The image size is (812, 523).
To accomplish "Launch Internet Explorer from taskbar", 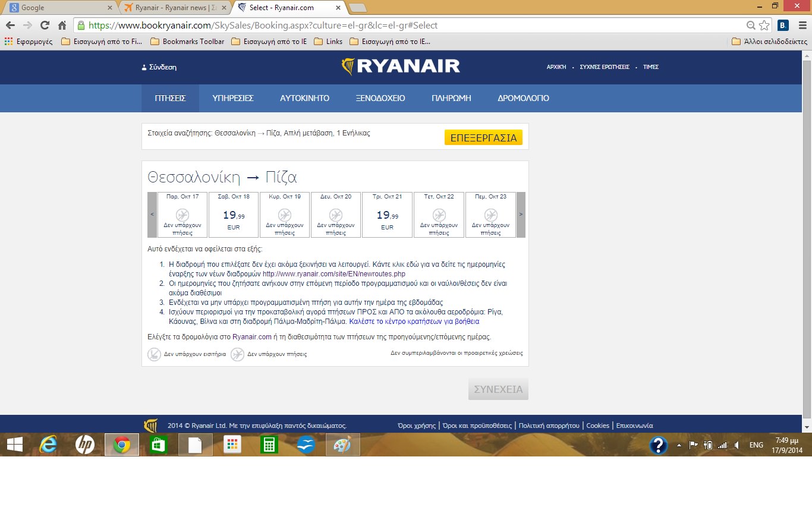I will pyautogui.click(x=48, y=445).
